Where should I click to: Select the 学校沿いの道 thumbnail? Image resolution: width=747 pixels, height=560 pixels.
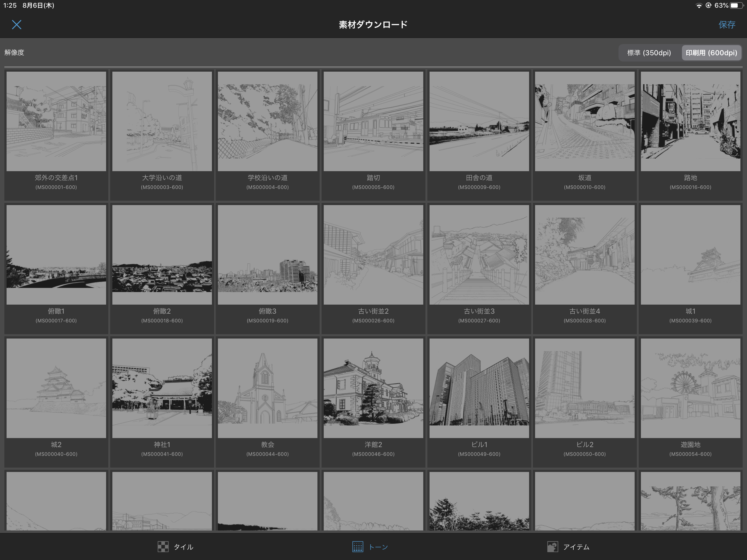(x=267, y=121)
